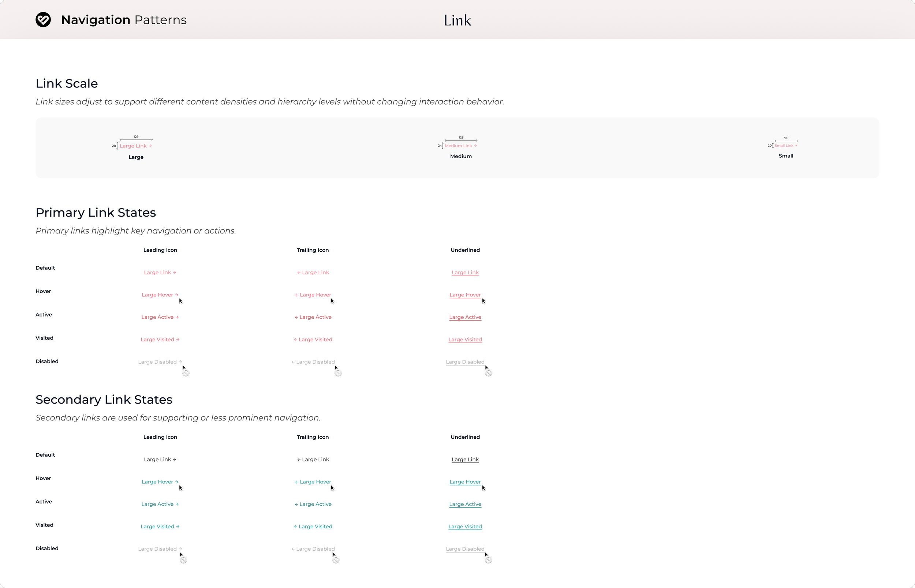Click the left arrow before black 'Large Link'
Screen dimensions: 915x588
click(x=299, y=460)
